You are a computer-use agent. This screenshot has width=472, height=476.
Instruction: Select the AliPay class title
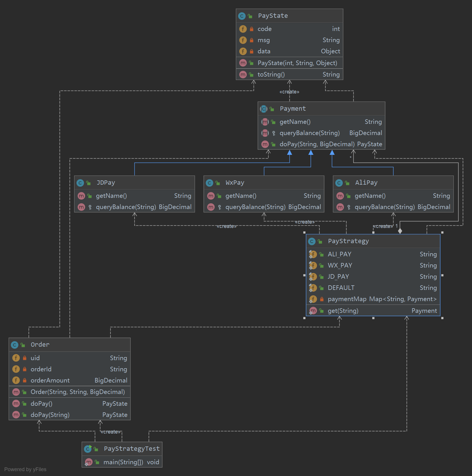pos(366,183)
